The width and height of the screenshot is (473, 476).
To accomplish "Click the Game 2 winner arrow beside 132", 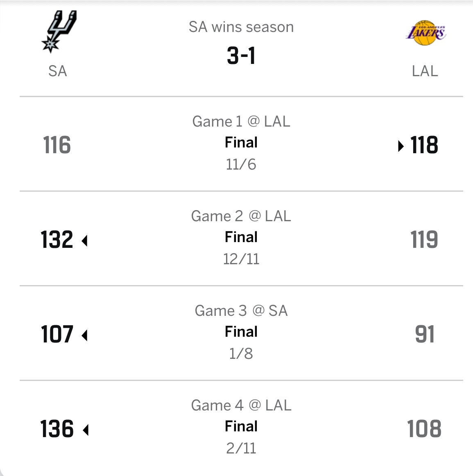I will coord(85,240).
